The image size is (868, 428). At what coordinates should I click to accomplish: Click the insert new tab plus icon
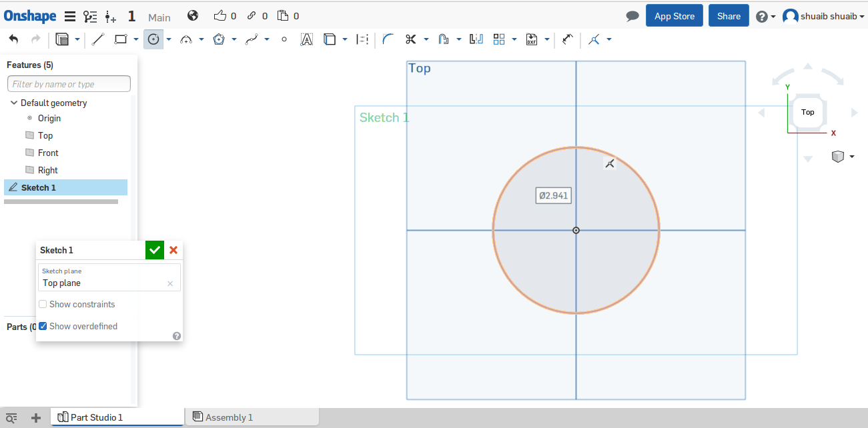click(x=36, y=418)
